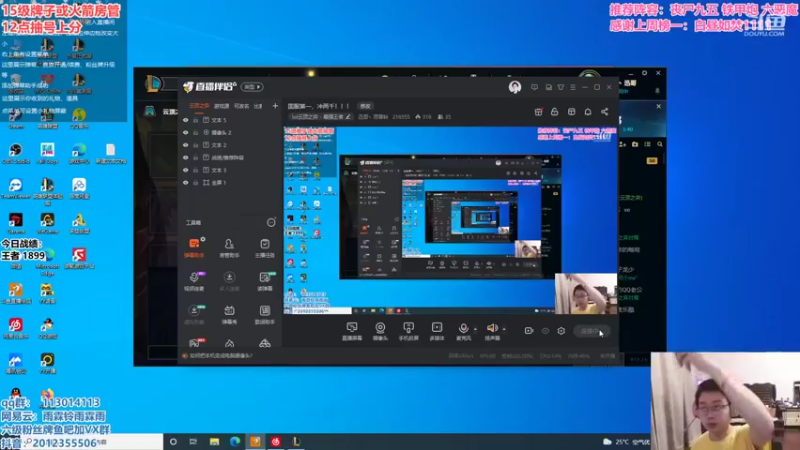The width and height of the screenshot is (800, 450).
Task: Toggle visibility of the 战绩/推荐阵容 source
Action: [x=186, y=158]
